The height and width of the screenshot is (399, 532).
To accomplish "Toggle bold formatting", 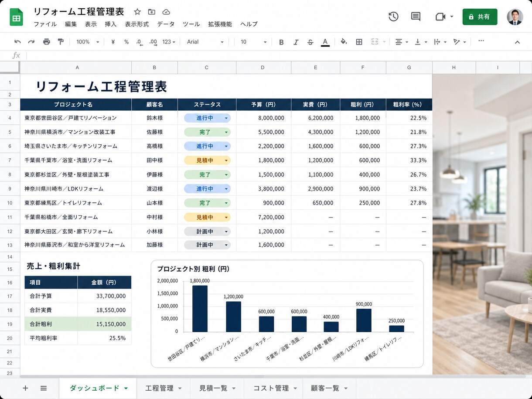I will click(x=281, y=42).
